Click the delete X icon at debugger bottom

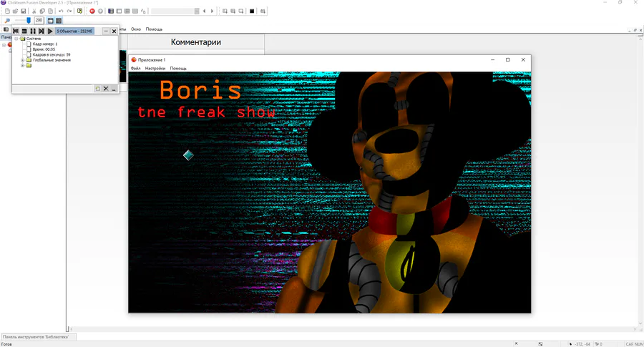[106, 89]
